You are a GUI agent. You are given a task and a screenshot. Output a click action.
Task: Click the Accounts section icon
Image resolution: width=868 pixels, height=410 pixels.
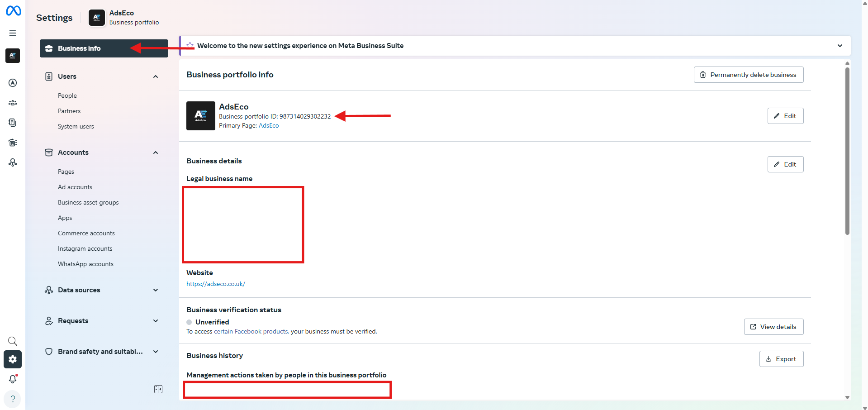pyautogui.click(x=49, y=153)
